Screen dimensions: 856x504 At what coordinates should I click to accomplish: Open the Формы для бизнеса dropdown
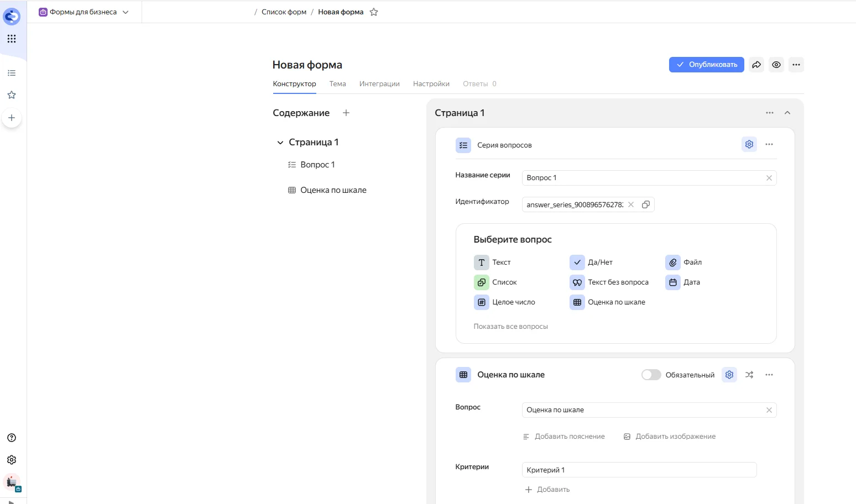click(x=83, y=12)
